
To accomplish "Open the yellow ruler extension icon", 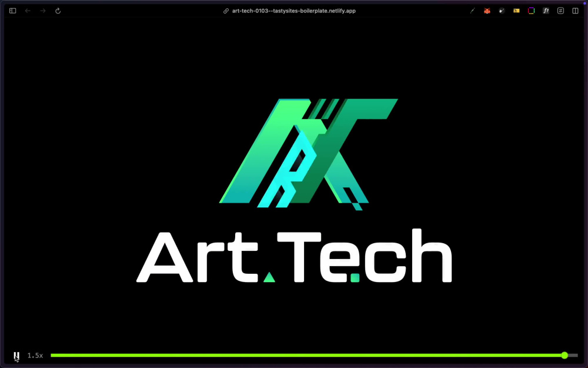I will click(x=516, y=11).
